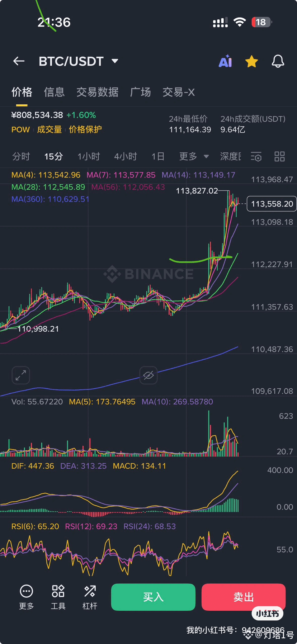Select the 113,558.20 current price label
The width and height of the screenshot is (297, 644).
click(x=272, y=204)
